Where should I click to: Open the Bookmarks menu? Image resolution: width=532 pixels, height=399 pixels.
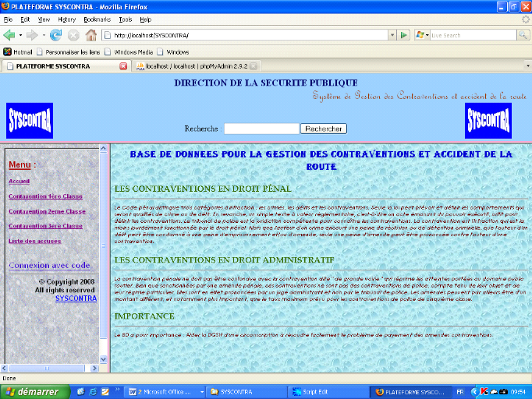point(97,19)
